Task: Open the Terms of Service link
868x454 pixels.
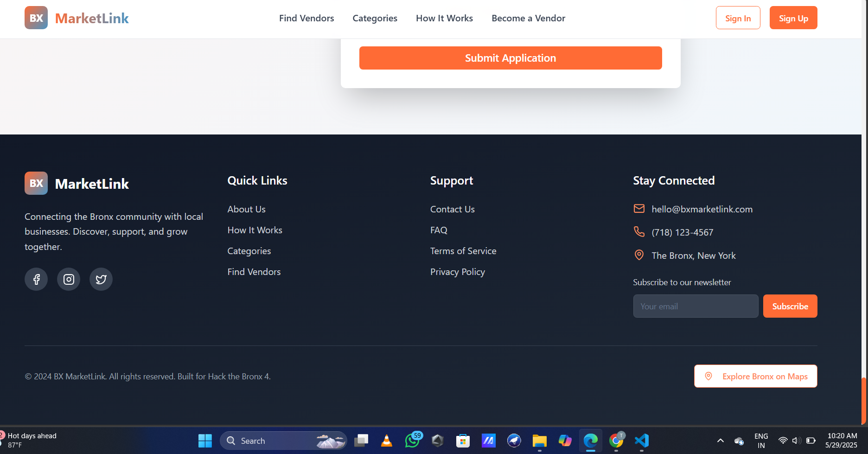Action: click(x=463, y=250)
